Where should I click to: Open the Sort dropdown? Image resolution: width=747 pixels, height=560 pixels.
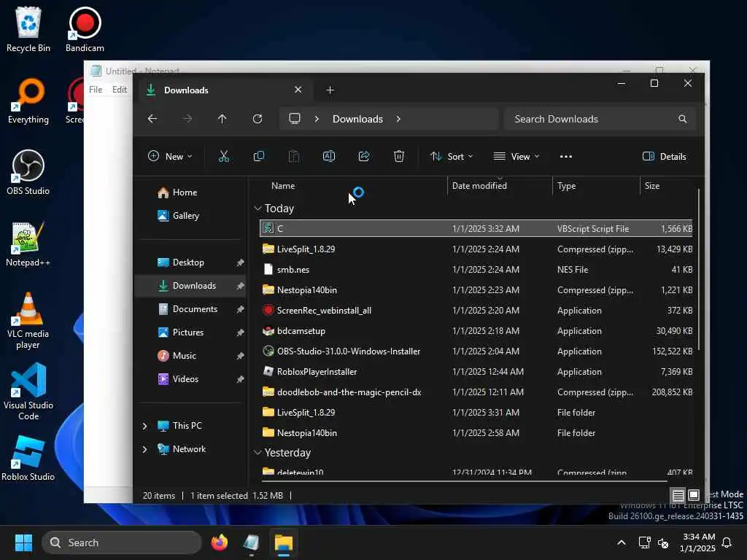click(x=451, y=156)
